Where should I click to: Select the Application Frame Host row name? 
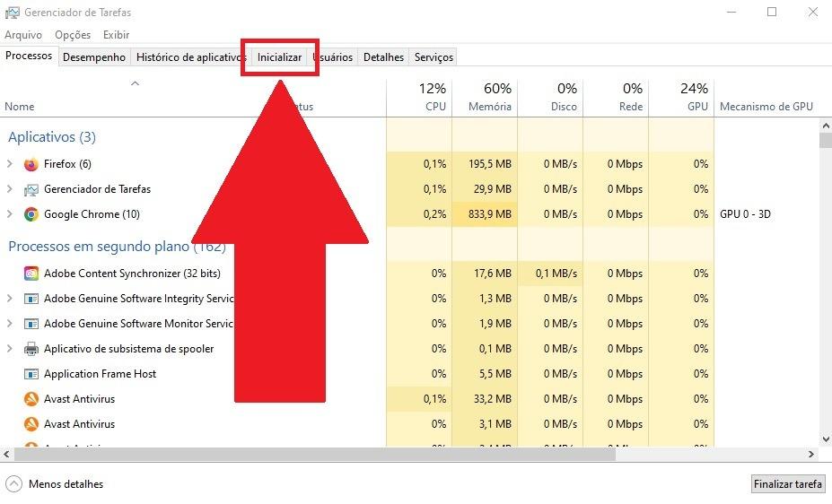100,374
